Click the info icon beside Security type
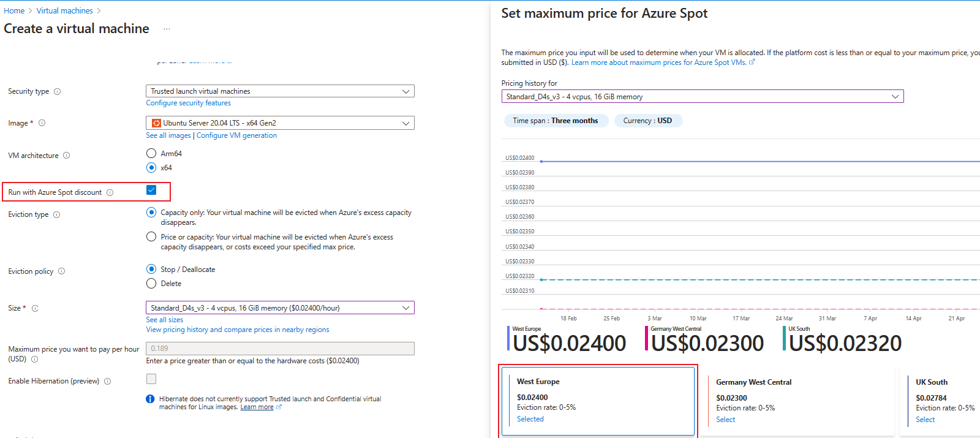This screenshot has width=980, height=438. click(58, 92)
